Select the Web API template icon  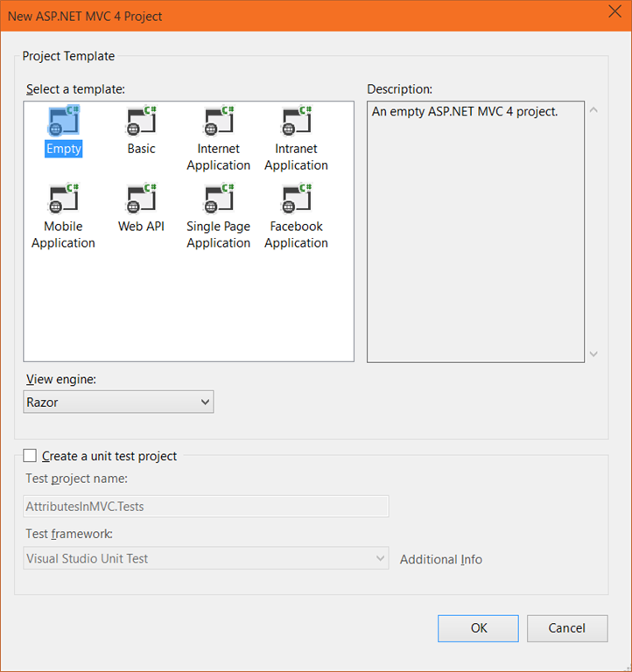(x=141, y=199)
